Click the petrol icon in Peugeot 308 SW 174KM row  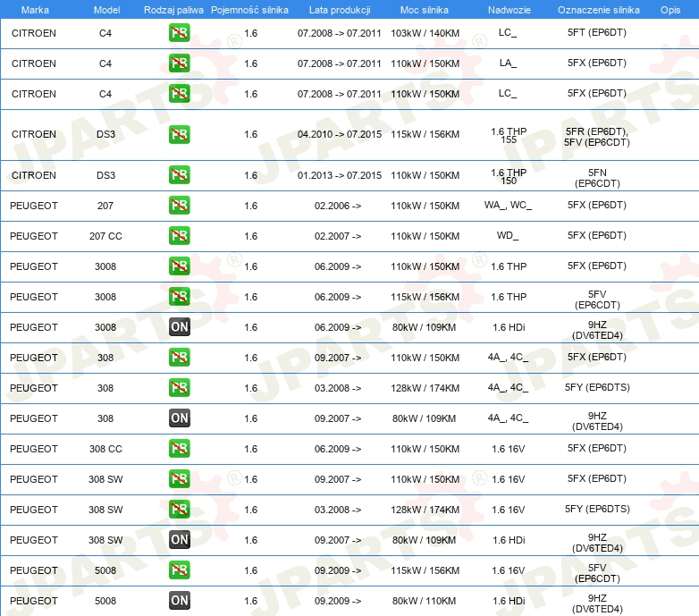(x=179, y=509)
